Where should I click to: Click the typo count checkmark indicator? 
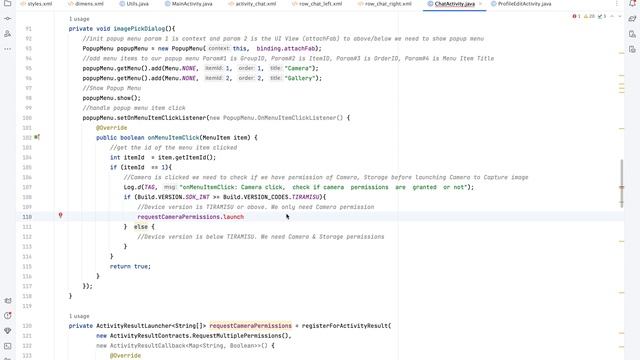(x=602, y=16)
